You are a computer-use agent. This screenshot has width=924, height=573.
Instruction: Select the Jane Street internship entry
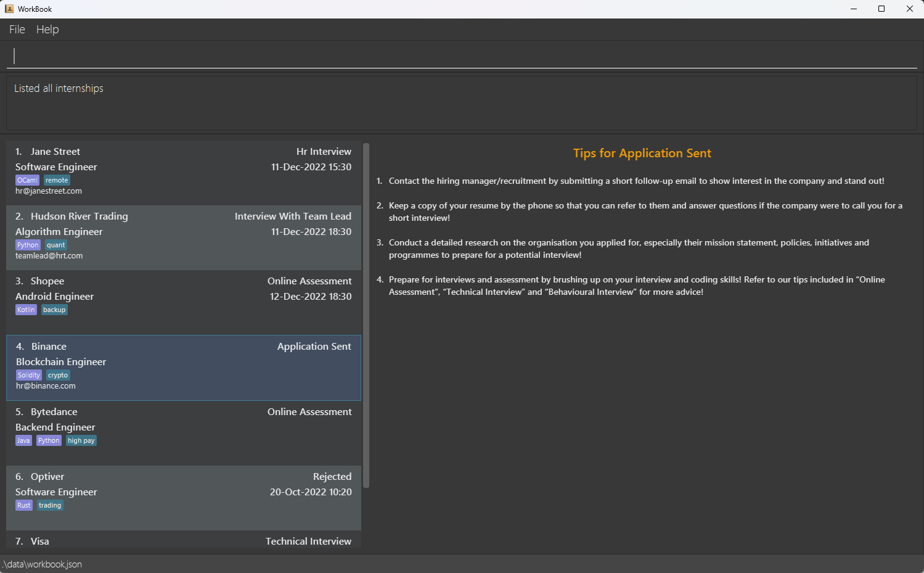184,173
